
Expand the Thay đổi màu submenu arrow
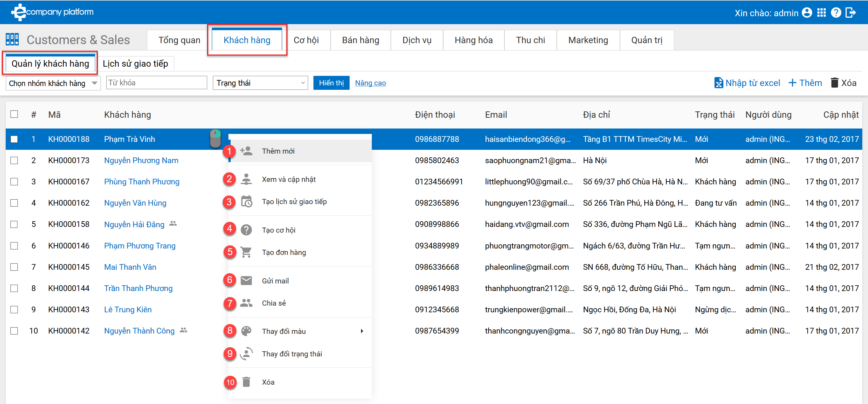362,331
